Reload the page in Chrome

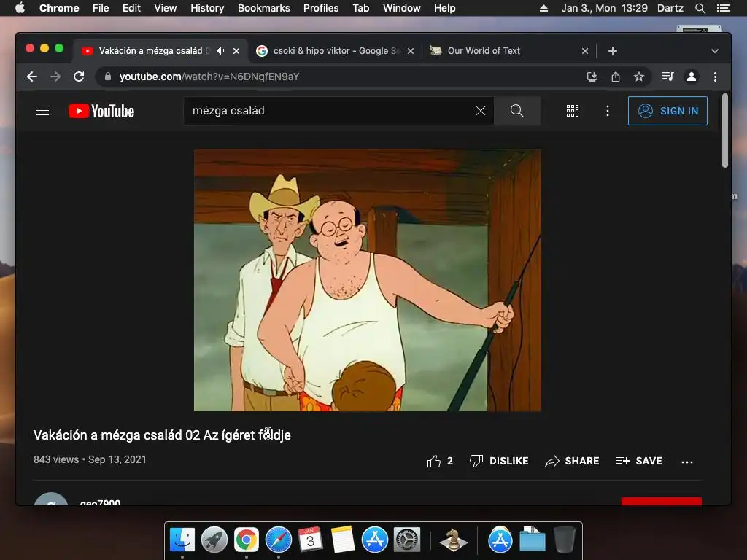(79, 77)
